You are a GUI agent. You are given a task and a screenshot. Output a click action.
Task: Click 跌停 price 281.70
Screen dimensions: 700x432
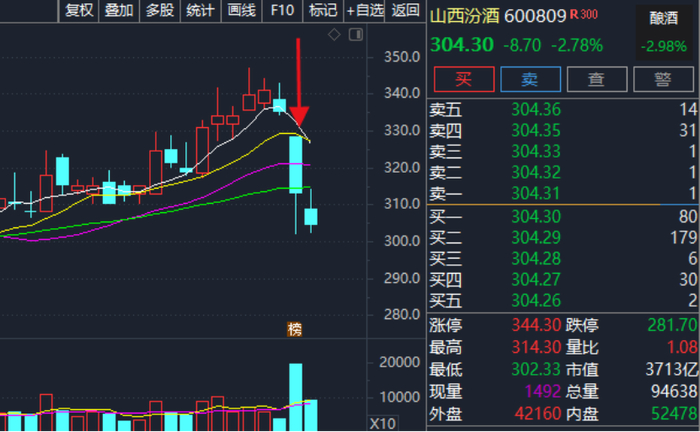[672, 325]
